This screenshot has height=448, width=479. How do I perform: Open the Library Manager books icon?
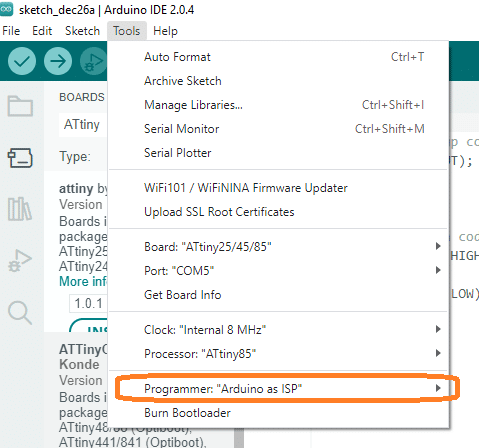(x=20, y=209)
